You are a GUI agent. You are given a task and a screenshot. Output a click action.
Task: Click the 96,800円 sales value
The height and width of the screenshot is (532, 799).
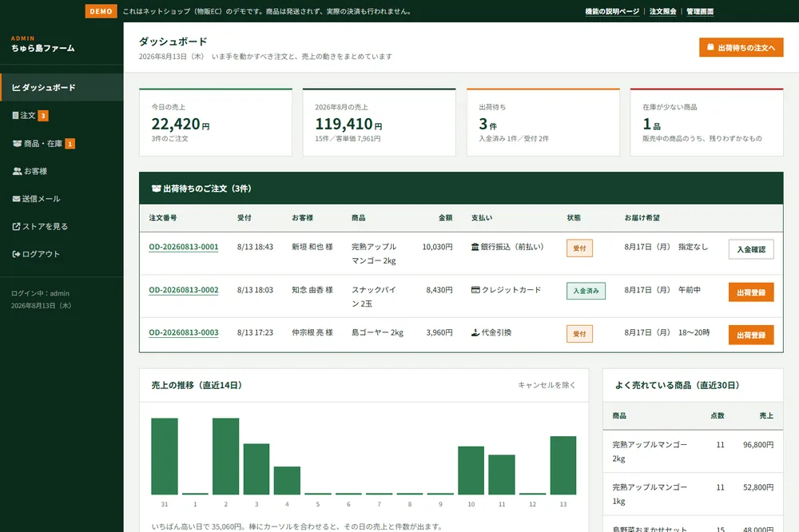point(758,444)
